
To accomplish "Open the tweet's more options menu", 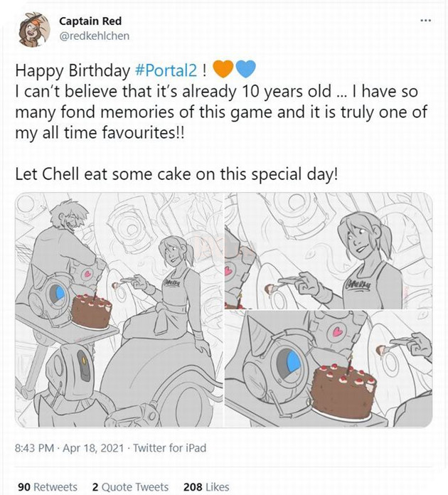I will click(x=425, y=19).
